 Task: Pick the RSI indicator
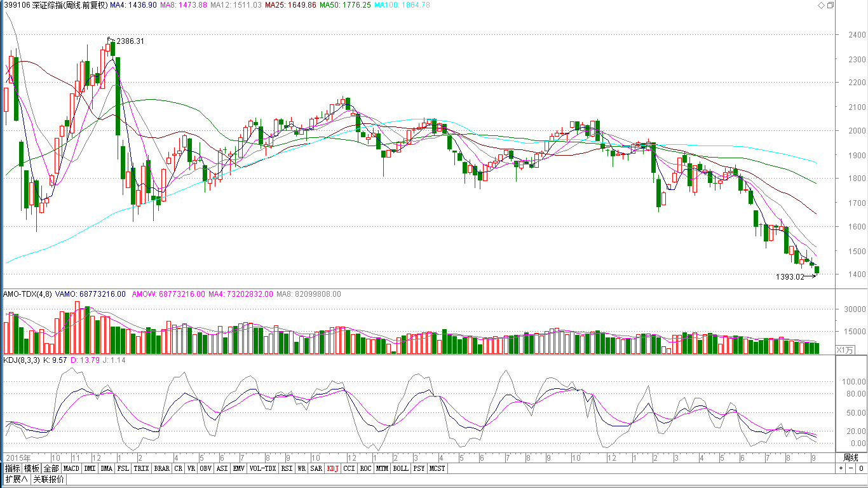click(x=287, y=468)
